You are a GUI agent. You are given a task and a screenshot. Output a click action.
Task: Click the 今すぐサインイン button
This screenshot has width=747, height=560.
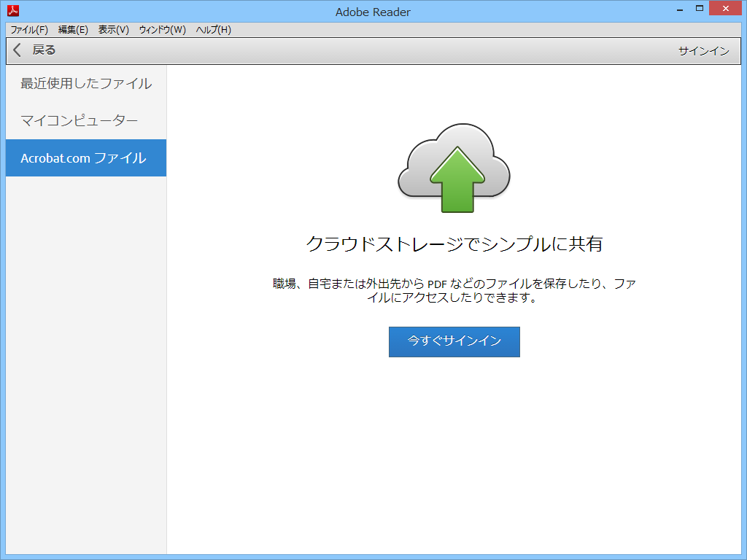454,341
